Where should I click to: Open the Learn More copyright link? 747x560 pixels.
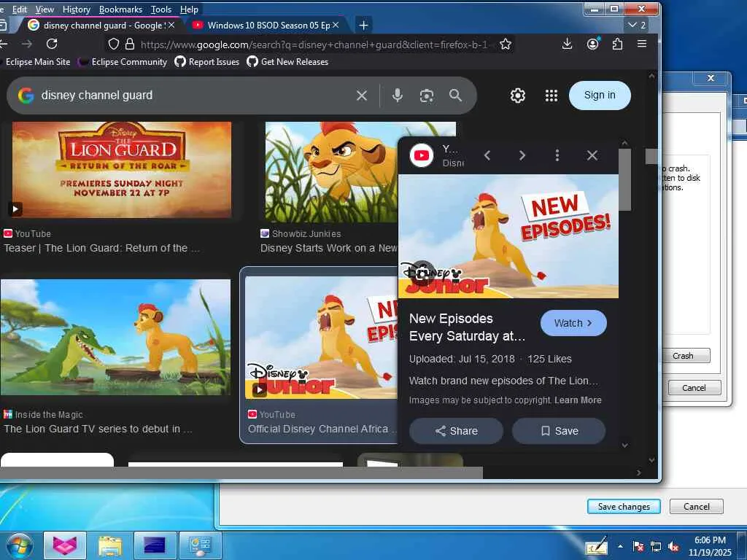click(x=578, y=400)
